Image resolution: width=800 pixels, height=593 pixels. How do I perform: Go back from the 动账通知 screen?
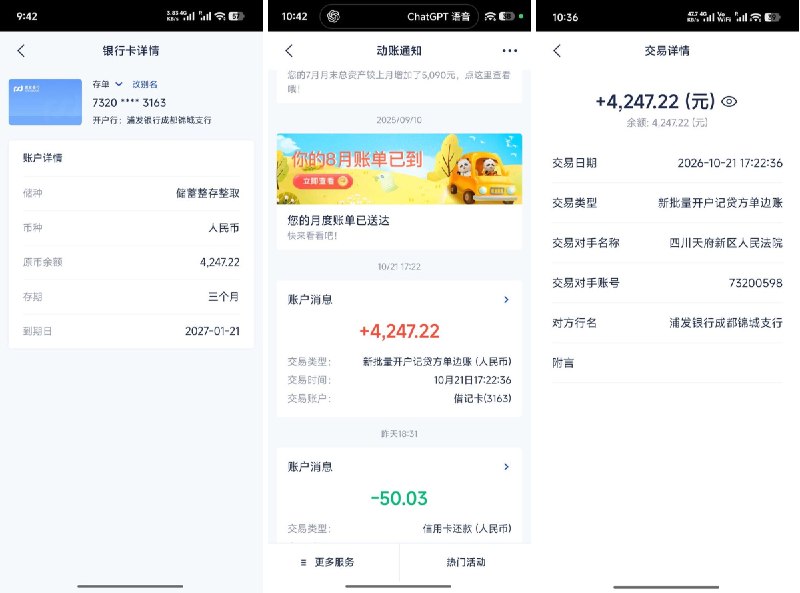point(289,51)
